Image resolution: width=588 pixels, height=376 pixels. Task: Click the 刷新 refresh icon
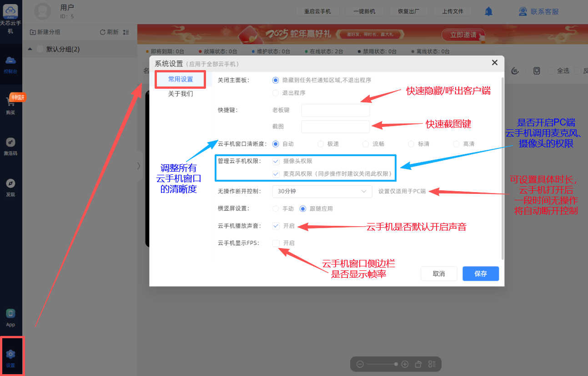pos(103,32)
